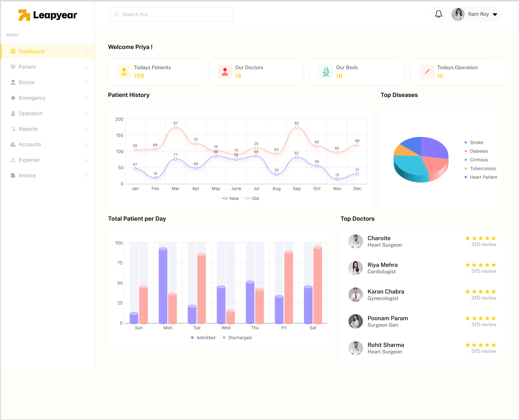Screen dimensions: 519x420
Task: Select the Accounts icon in the menu
Action: tap(13, 144)
